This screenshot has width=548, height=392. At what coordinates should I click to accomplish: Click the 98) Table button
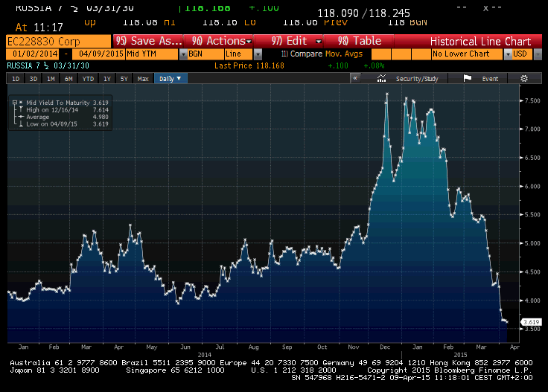359,41
